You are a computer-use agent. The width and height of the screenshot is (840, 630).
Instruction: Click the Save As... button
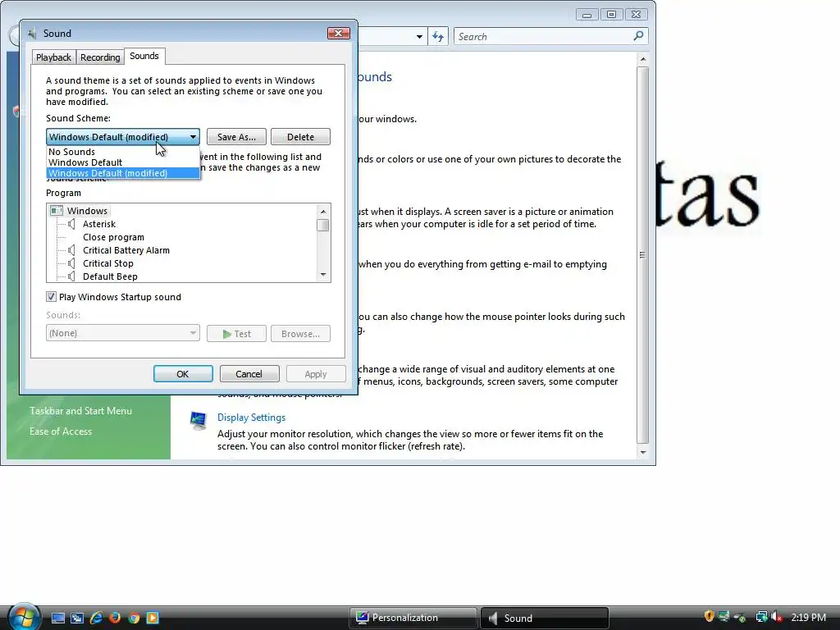[x=236, y=137]
